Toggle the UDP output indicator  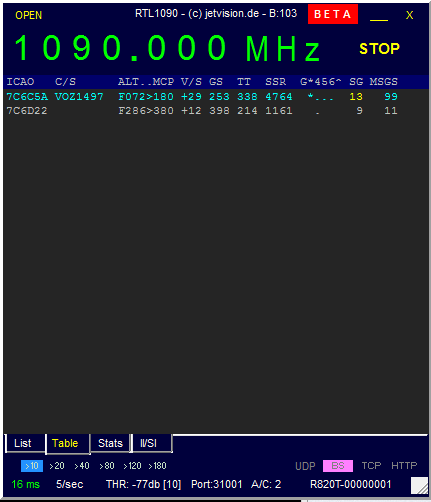click(x=305, y=466)
